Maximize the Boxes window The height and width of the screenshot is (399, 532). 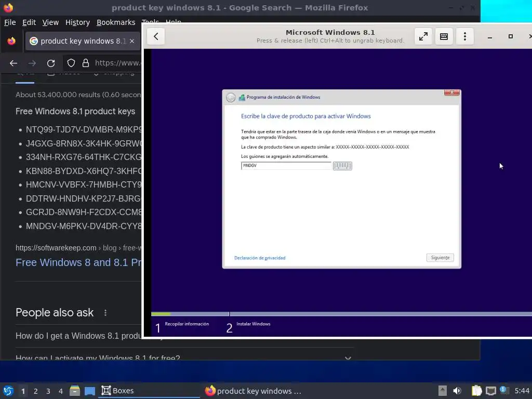[510, 36]
